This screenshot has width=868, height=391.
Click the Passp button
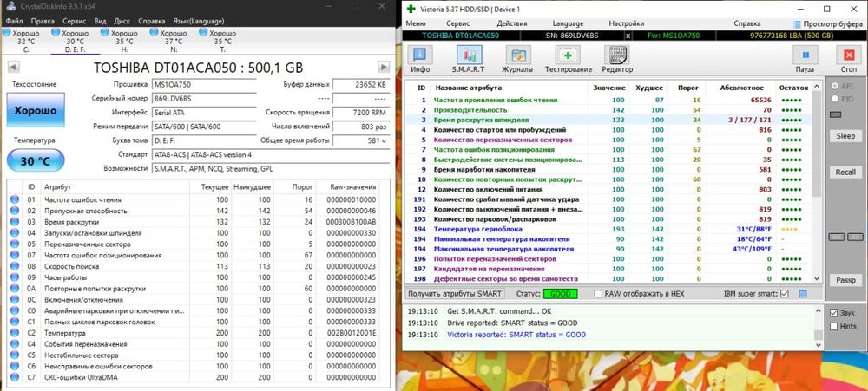point(845,280)
